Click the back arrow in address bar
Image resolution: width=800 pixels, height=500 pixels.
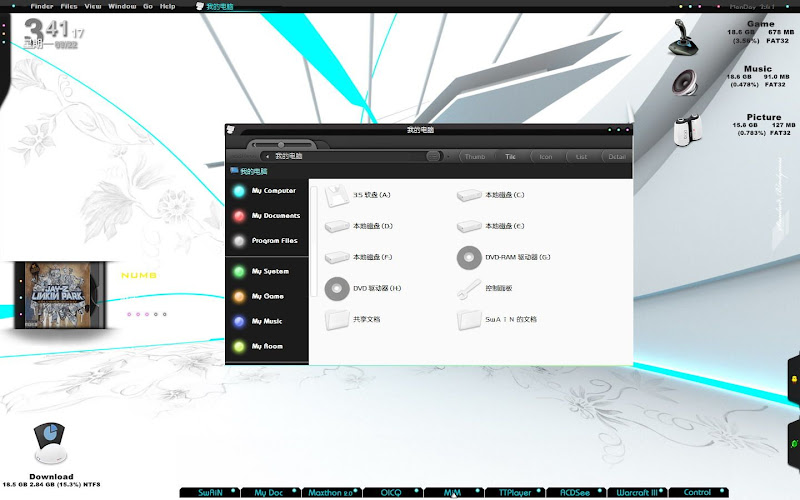point(266,157)
